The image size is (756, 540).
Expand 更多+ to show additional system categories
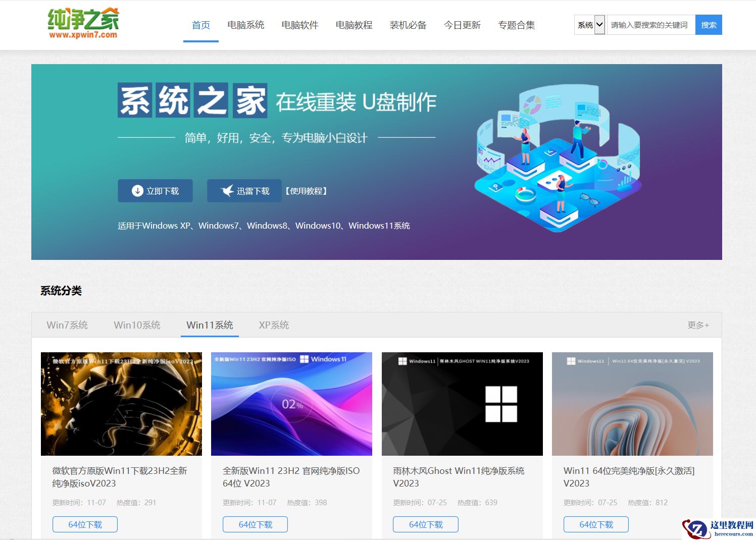[x=698, y=325]
